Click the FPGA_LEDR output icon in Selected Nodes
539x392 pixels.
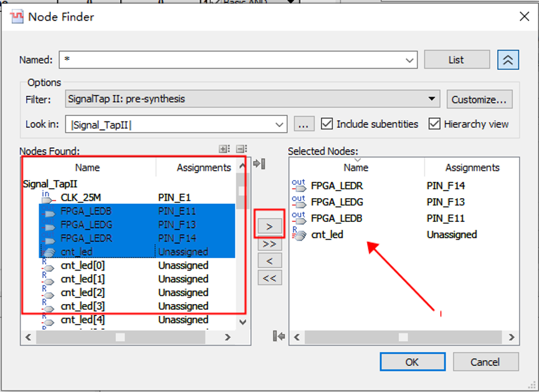pos(298,185)
